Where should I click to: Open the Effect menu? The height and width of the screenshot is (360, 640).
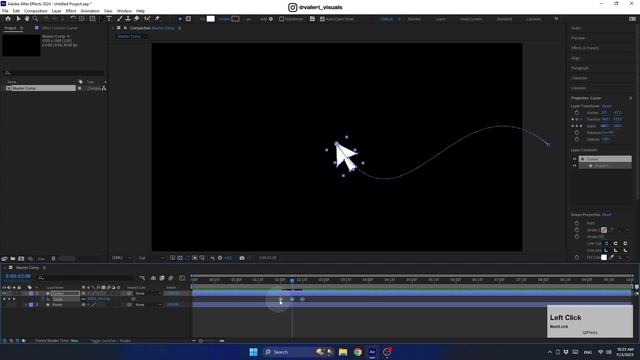pyautogui.click(x=71, y=11)
